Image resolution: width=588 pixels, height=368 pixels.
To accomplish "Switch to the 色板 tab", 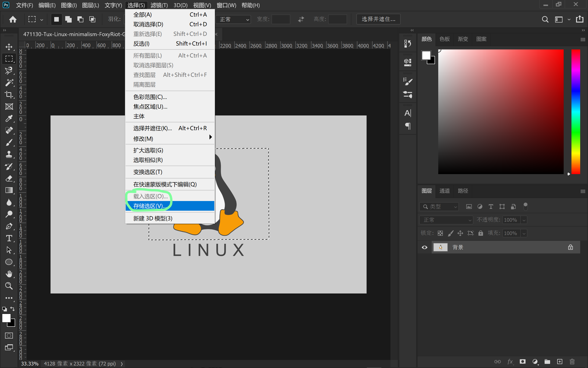I will pos(444,39).
